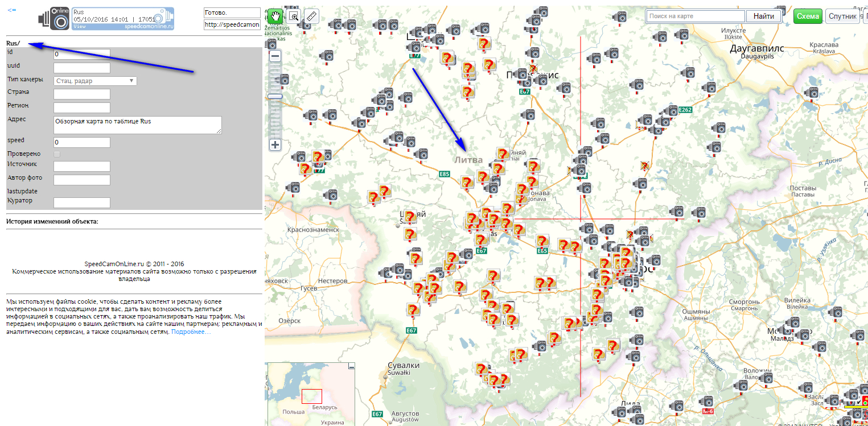Screen dimensions: 868x426
Task: Focus the Поиск на карте search field
Action: 696,16
